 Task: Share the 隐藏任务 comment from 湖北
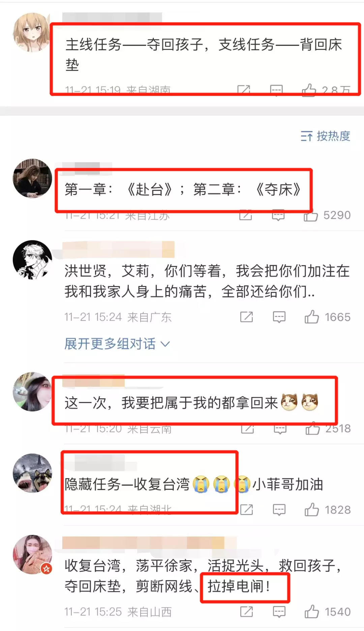click(x=246, y=510)
